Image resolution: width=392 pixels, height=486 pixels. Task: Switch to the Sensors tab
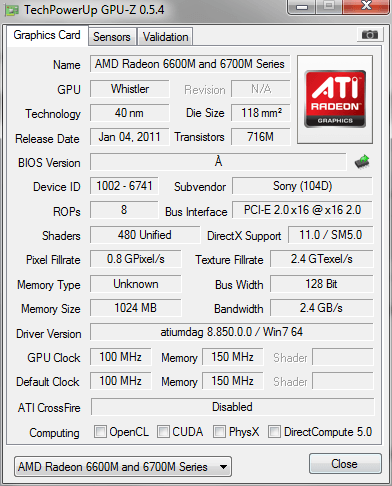click(x=112, y=37)
